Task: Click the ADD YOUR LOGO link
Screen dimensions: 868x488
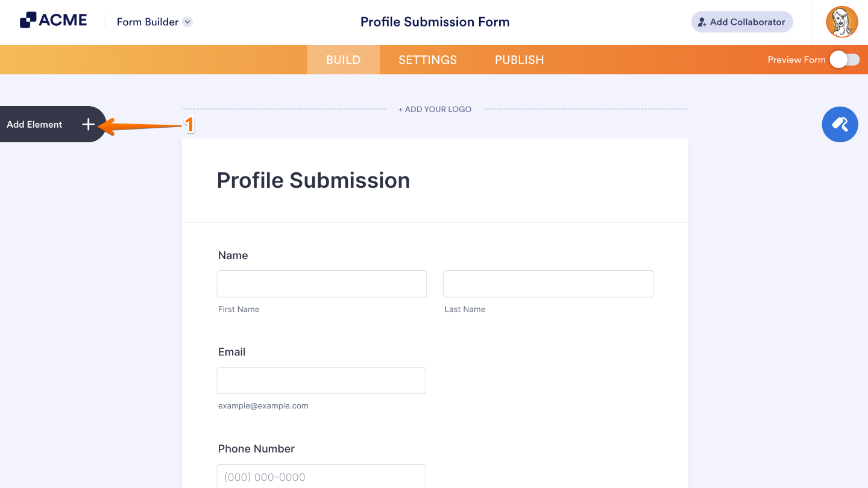Action: click(435, 109)
